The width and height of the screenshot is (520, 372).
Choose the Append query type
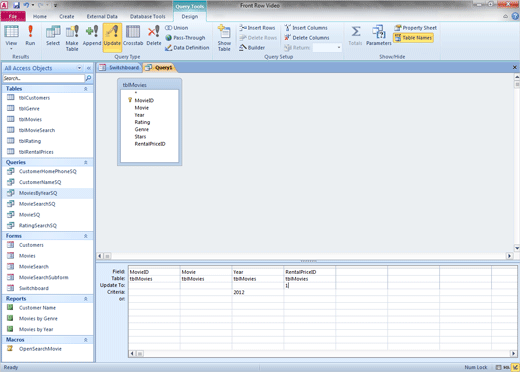[92, 35]
